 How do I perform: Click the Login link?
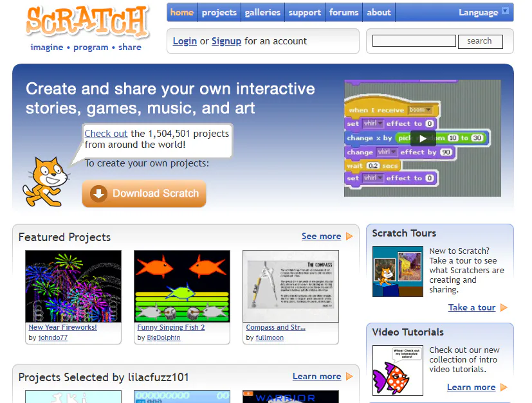coord(185,41)
